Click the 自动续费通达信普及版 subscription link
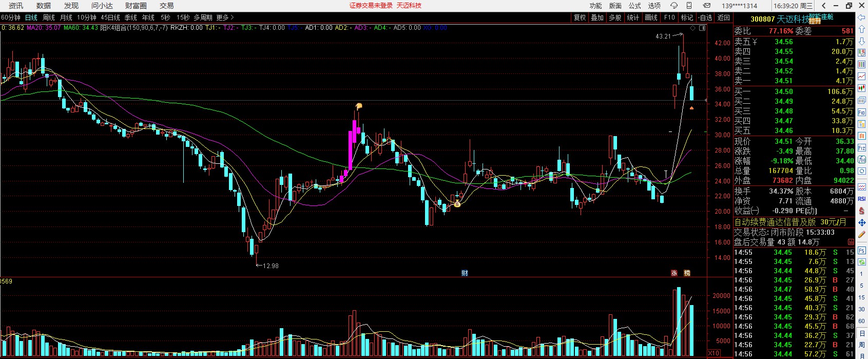 pos(775,222)
